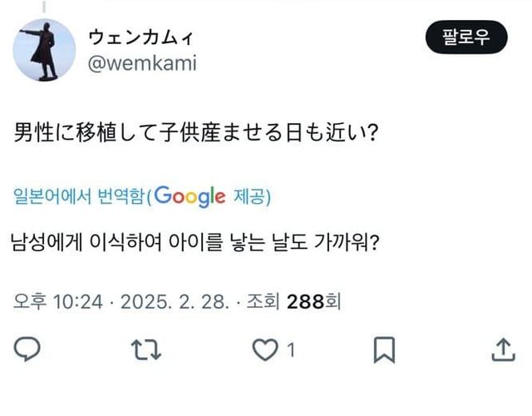Click the 일본어에서 번역함 translation link
Screen dimensions: 532x416
pos(80,196)
